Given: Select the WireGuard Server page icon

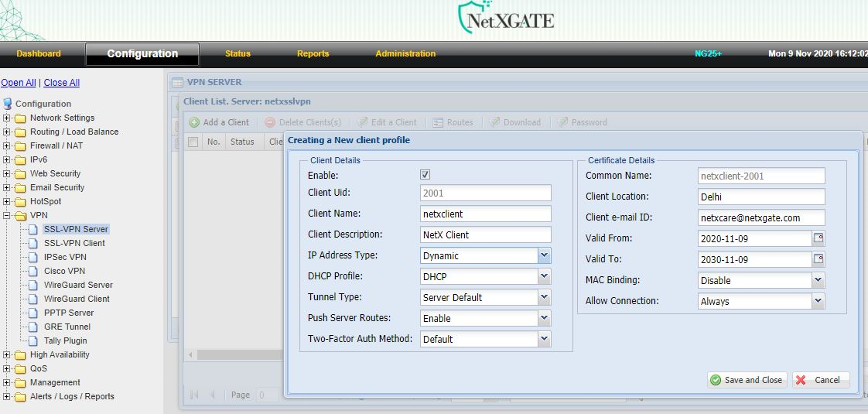Looking at the screenshot, I should point(32,285).
